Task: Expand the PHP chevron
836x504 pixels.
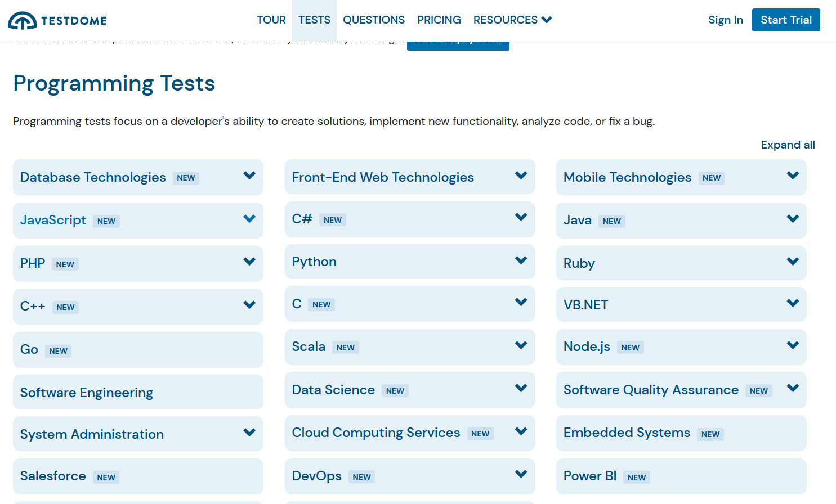Action: [249, 262]
